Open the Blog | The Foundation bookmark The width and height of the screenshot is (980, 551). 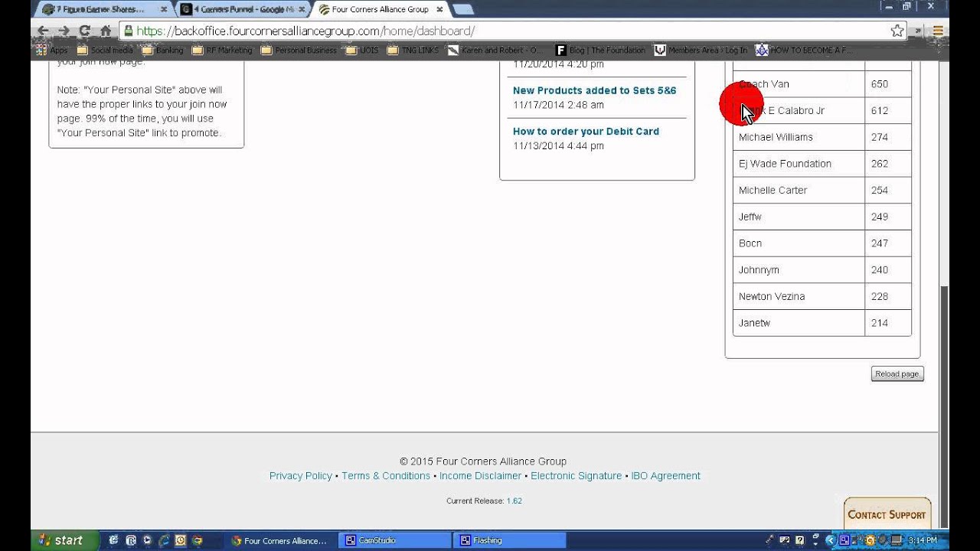tap(601, 51)
